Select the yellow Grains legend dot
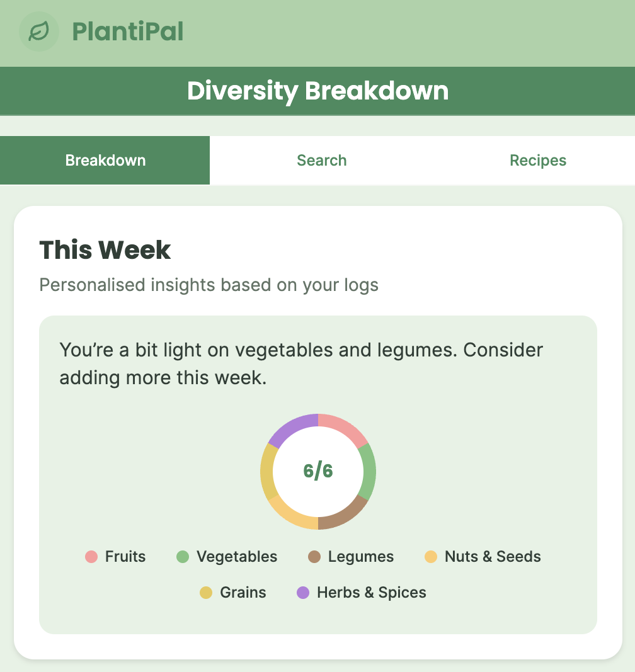 [206, 593]
